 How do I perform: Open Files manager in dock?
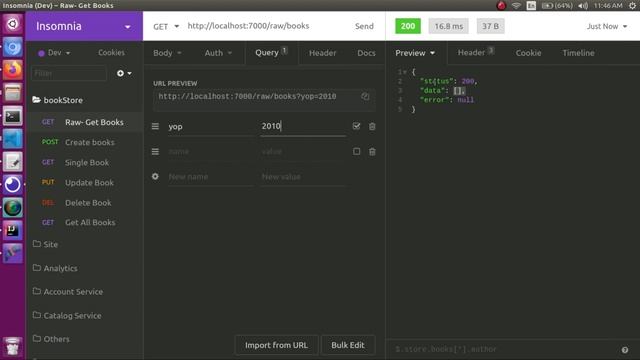pyautogui.click(x=13, y=93)
